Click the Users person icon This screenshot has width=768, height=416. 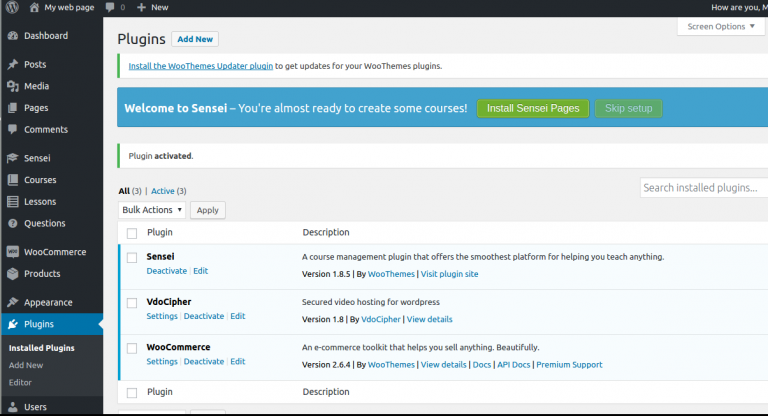[x=13, y=407]
